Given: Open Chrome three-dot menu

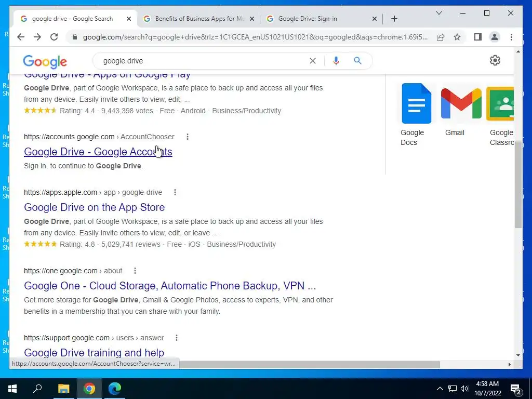Looking at the screenshot, I should coord(511,37).
